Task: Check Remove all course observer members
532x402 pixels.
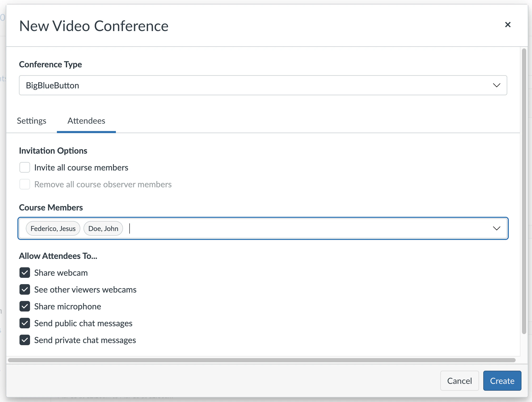Action: [24, 184]
